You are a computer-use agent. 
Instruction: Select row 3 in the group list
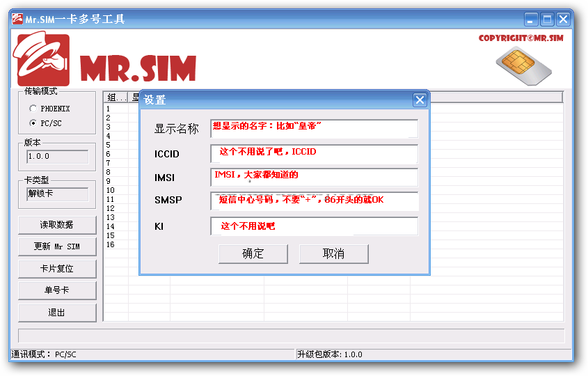tap(108, 127)
